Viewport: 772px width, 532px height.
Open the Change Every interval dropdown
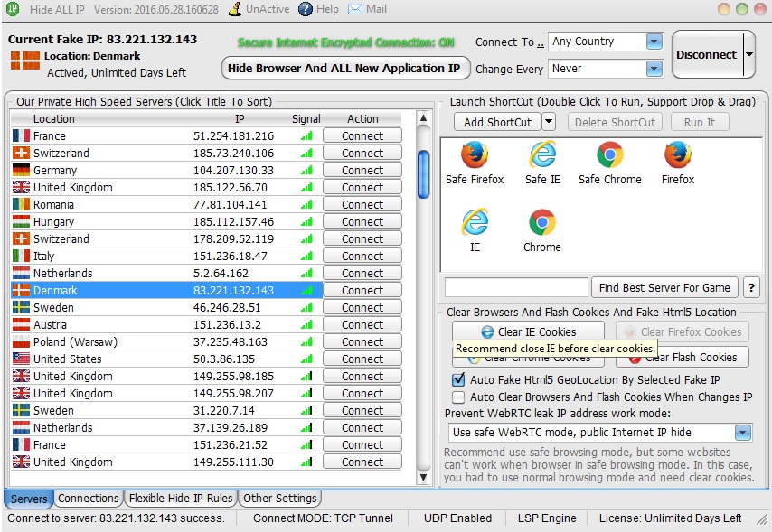654,69
